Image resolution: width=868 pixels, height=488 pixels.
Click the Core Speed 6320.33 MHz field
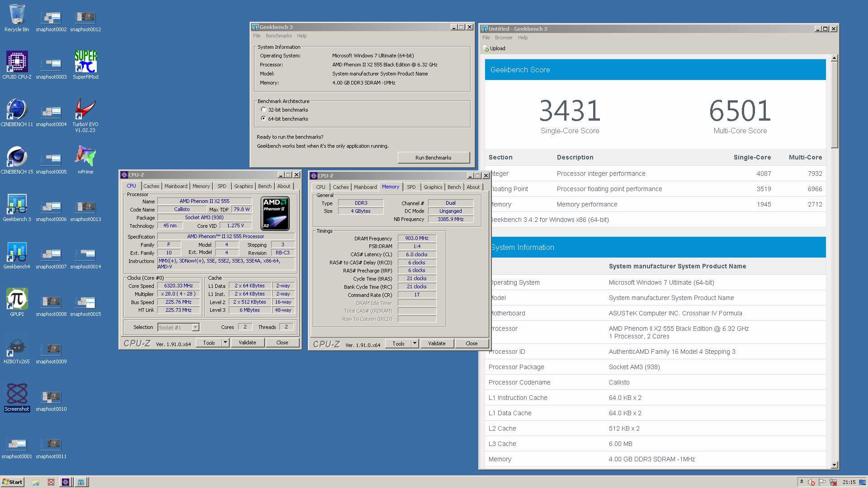click(x=179, y=286)
